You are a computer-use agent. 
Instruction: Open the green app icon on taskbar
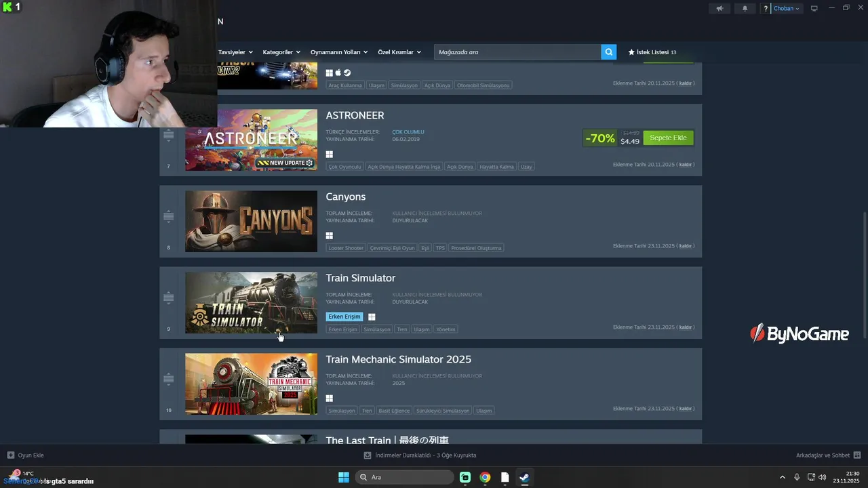click(465, 477)
